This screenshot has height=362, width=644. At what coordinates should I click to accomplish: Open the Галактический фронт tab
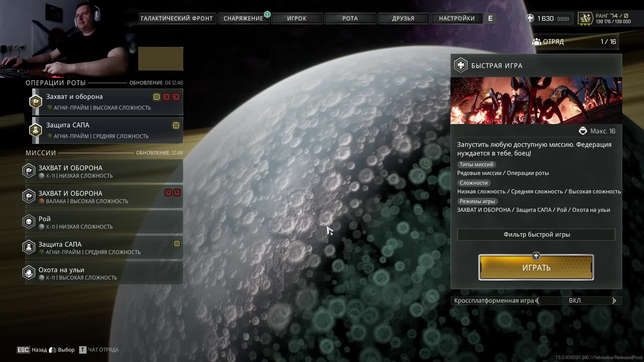tap(177, 18)
